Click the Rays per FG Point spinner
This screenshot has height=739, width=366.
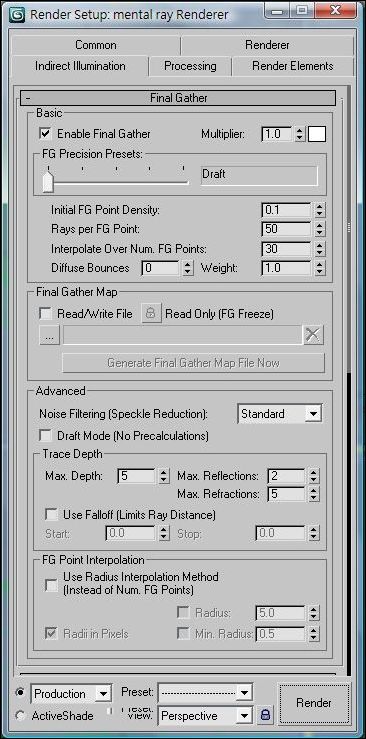coord(319,229)
